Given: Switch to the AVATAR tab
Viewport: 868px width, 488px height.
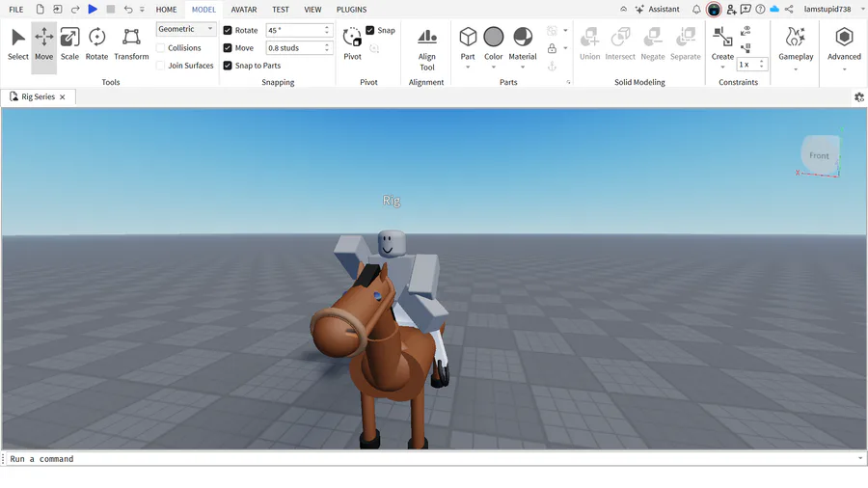Looking at the screenshot, I should pos(244,10).
